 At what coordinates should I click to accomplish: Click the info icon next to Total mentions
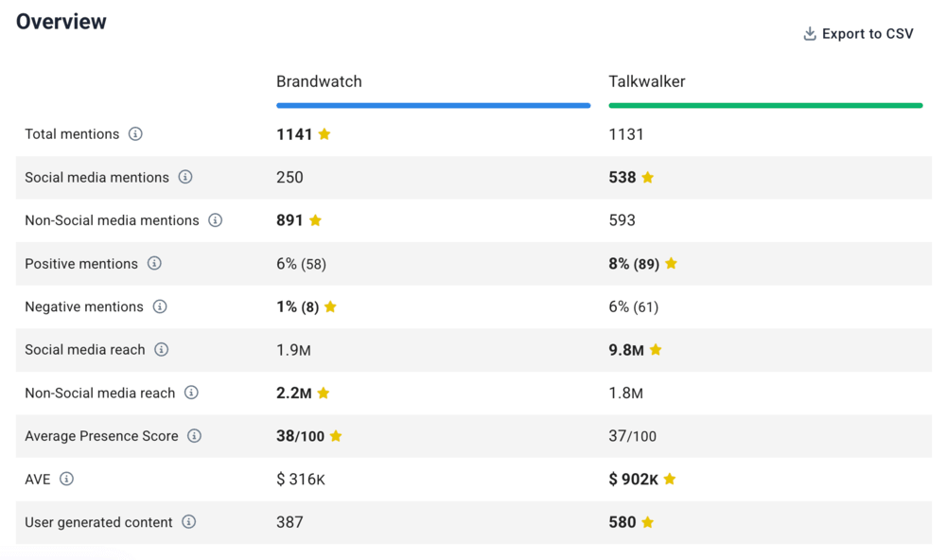135,133
